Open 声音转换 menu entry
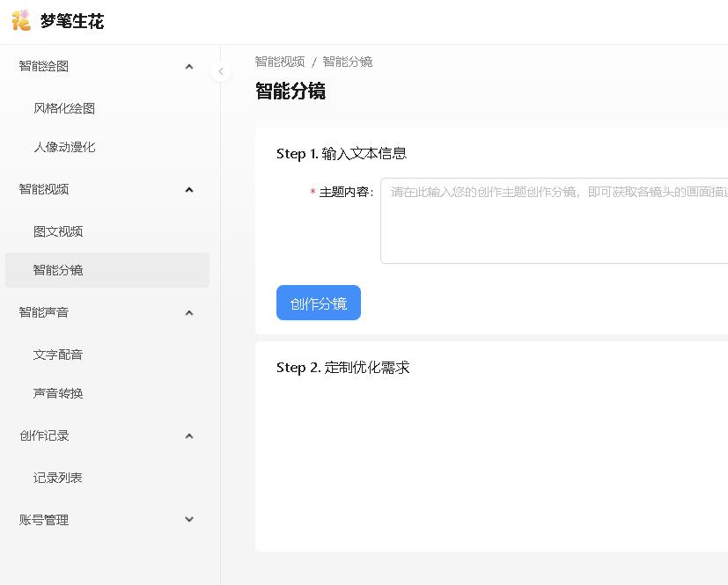The height and width of the screenshot is (585, 728). point(58,393)
